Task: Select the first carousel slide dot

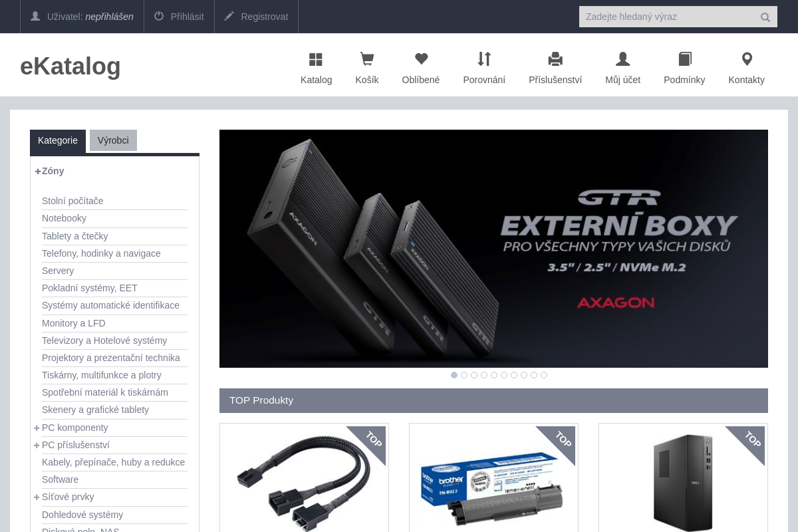Action: [454, 375]
